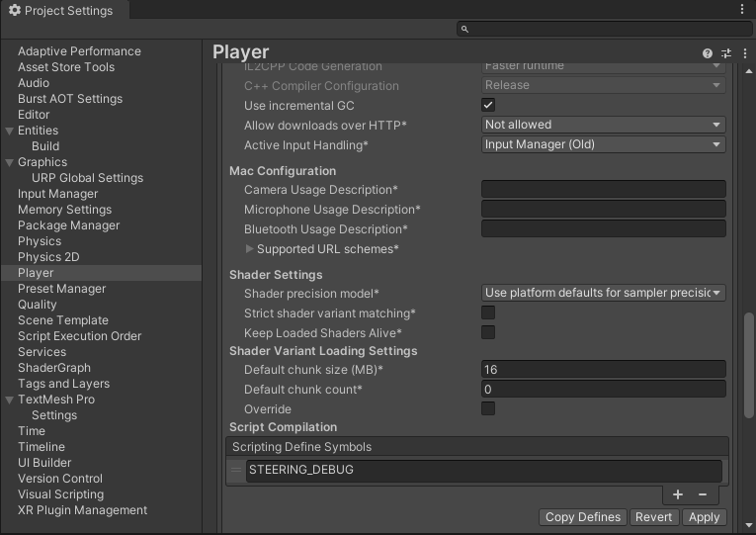Enable Strict shader variant matching
This screenshot has height=535, width=756.
(x=488, y=313)
